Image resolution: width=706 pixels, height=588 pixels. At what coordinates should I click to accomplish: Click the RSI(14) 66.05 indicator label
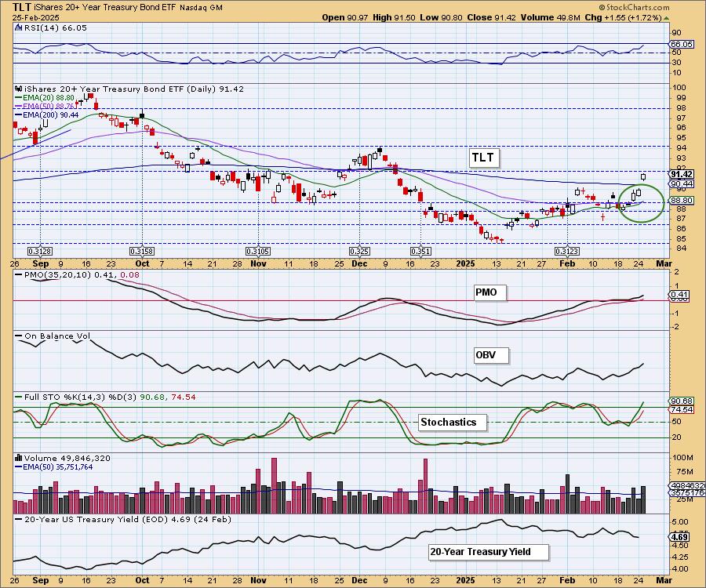click(55, 28)
